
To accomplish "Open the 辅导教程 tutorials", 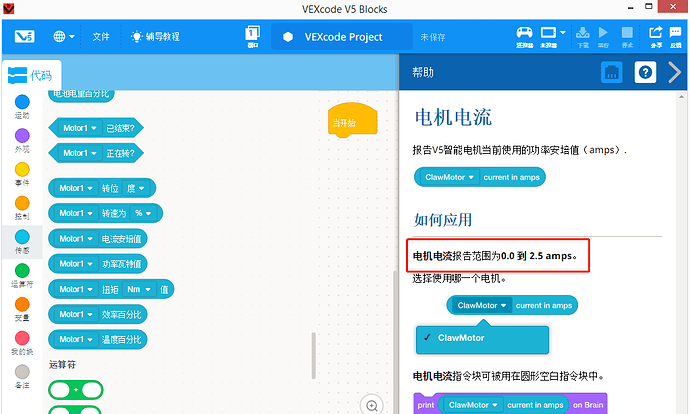I will click(x=155, y=37).
